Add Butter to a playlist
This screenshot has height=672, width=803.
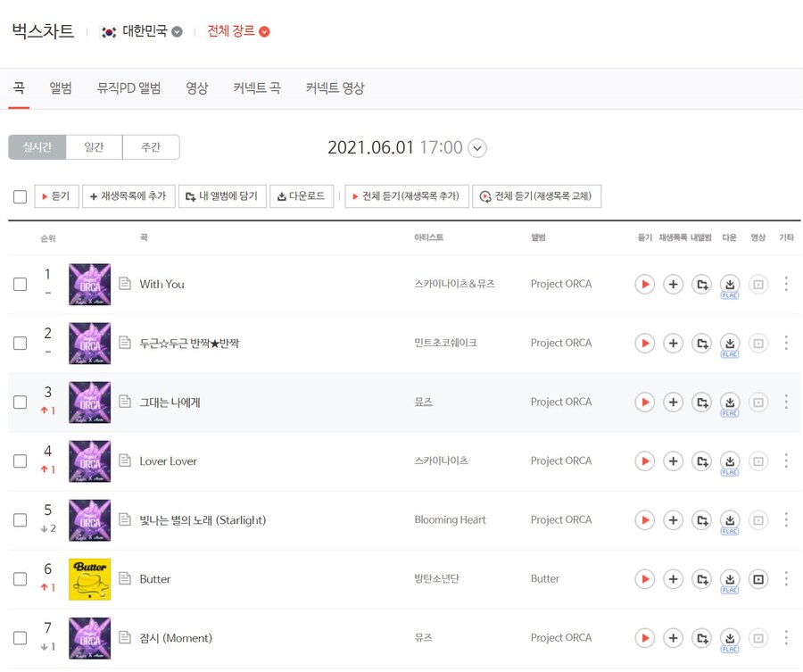click(x=673, y=578)
